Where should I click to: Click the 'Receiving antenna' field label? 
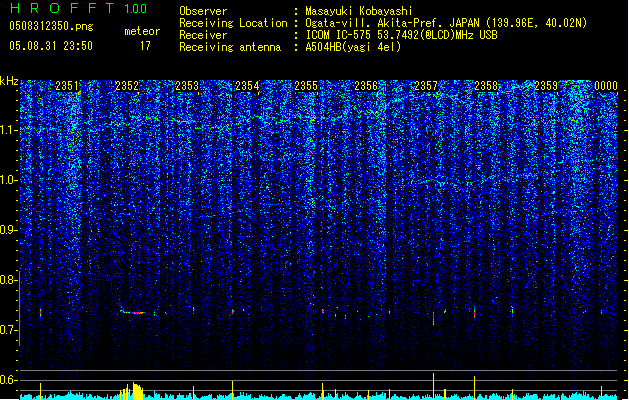tap(230, 47)
